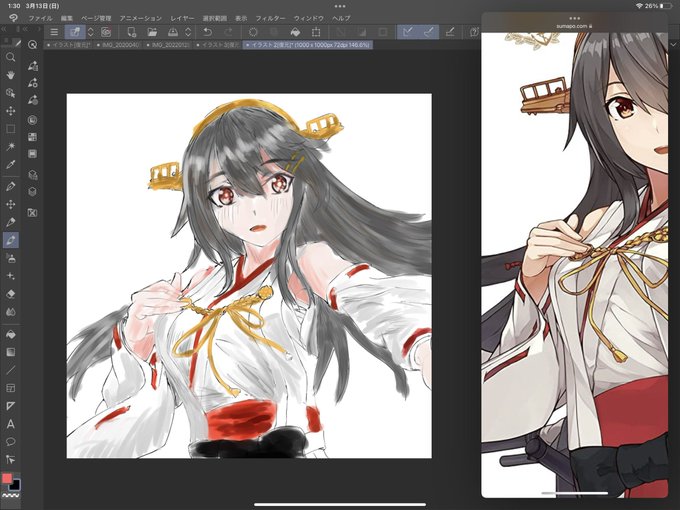Viewport: 680px width, 510px height.
Task: Open the 表示 menu
Action: (x=241, y=18)
